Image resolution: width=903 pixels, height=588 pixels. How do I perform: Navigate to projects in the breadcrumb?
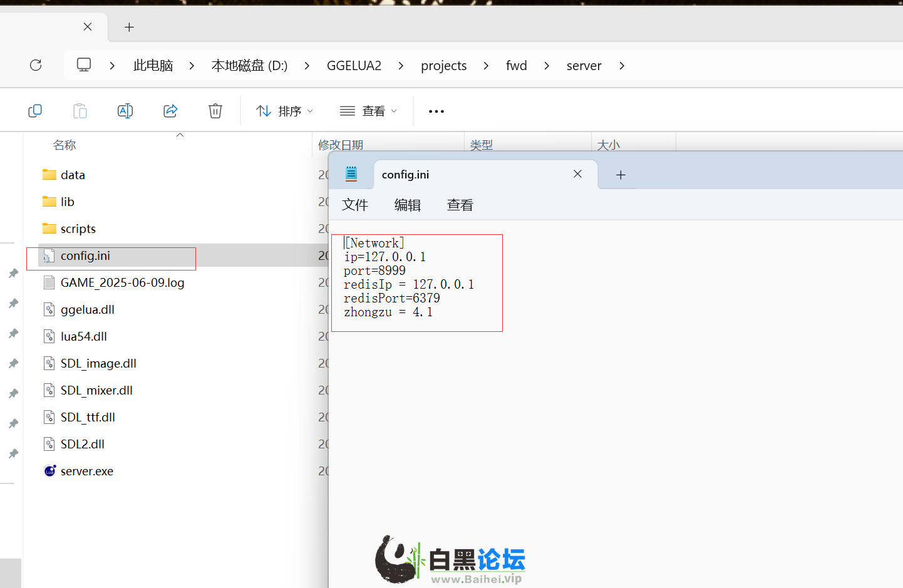coord(443,66)
